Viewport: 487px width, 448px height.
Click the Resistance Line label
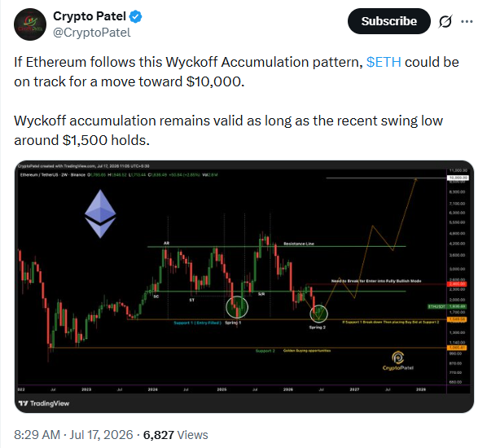[x=299, y=244]
